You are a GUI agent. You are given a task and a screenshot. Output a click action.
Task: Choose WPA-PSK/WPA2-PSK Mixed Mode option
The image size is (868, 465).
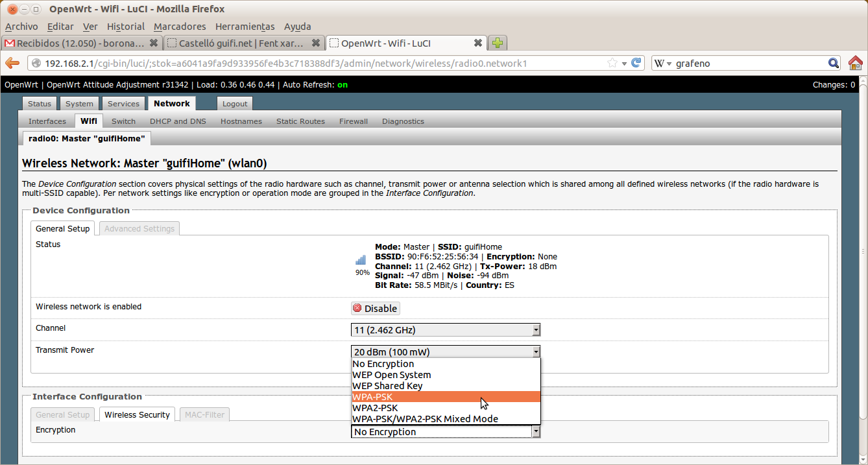tap(425, 419)
